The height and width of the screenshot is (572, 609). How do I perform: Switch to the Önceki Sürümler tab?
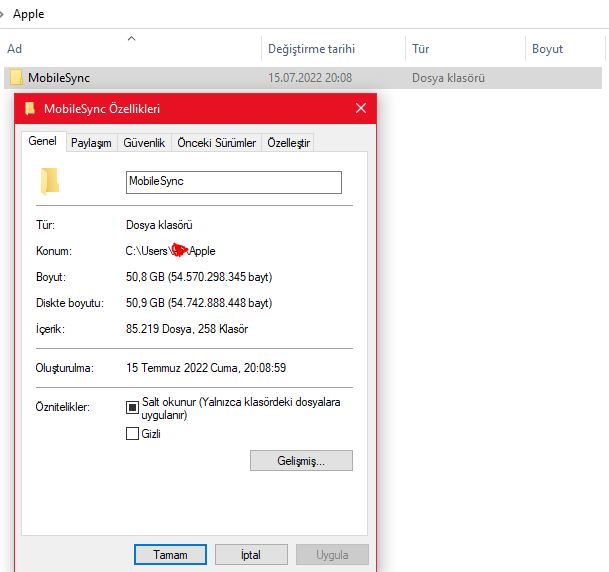(217, 143)
